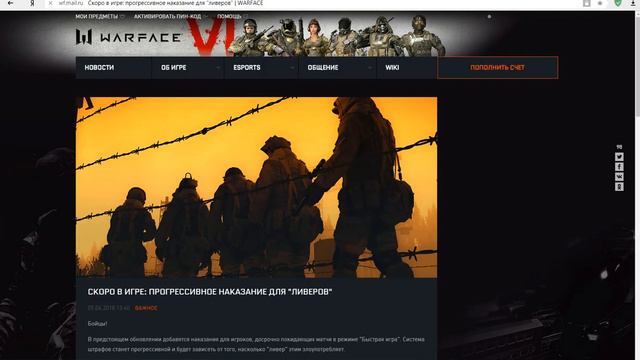Click the article date text
Viewport: 640px width, 360px height.
pos(109,308)
